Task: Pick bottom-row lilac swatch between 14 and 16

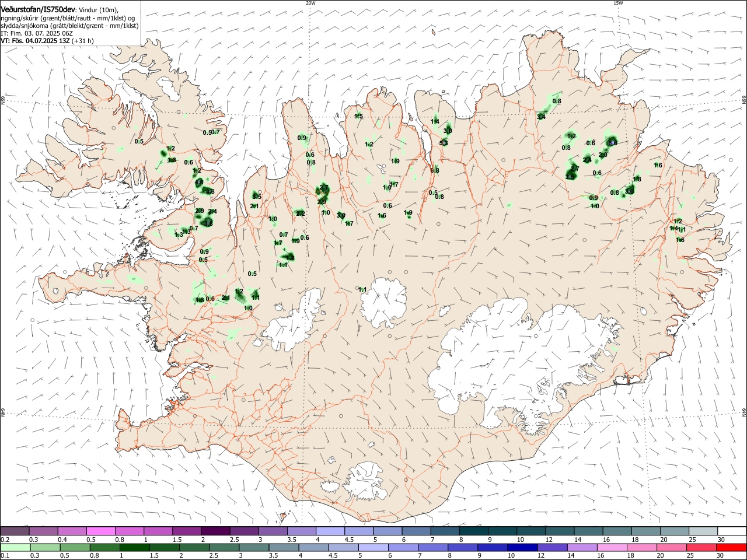Action: pos(582,547)
